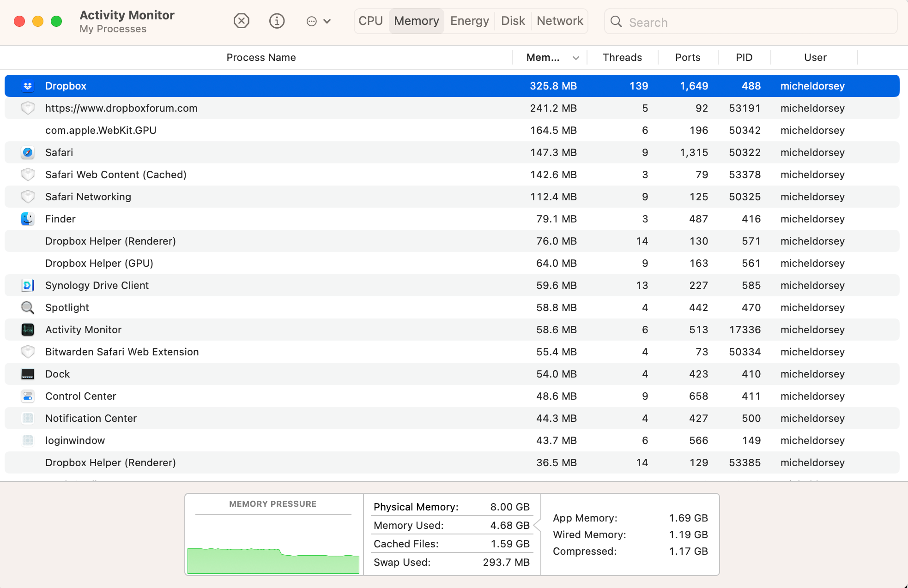908x588 pixels.
Task: Sort by the PID column header
Action: [x=744, y=58]
